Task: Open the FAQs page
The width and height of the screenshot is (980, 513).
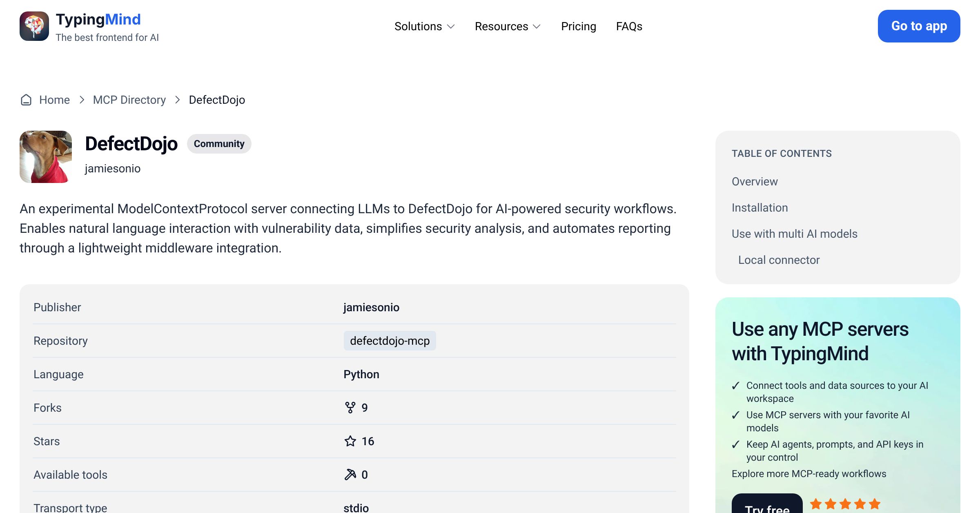Action: pos(629,26)
